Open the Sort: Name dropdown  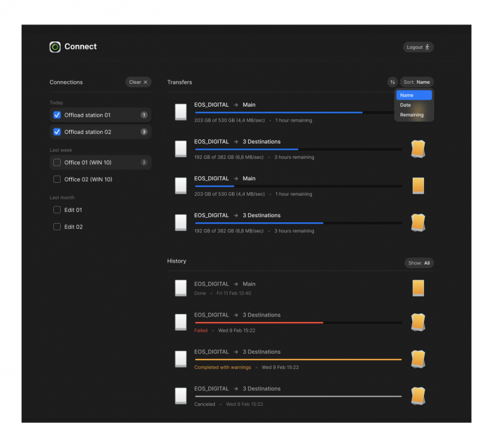point(417,82)
